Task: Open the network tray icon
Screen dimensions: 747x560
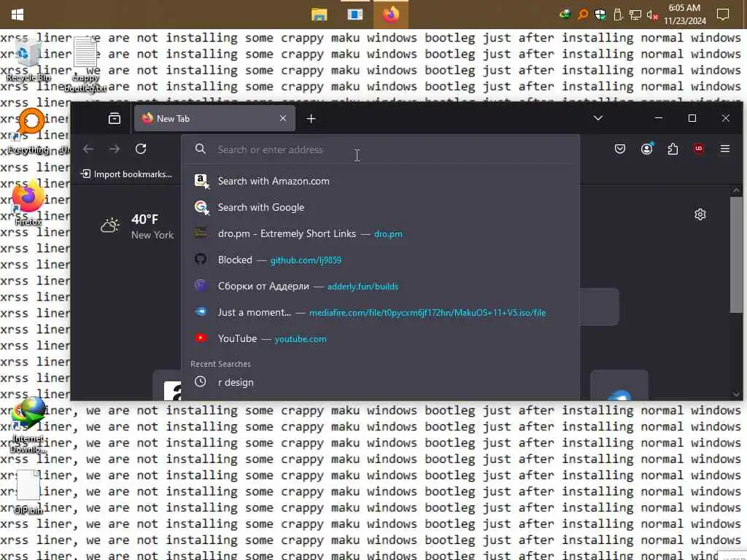Action: [635, 15]
